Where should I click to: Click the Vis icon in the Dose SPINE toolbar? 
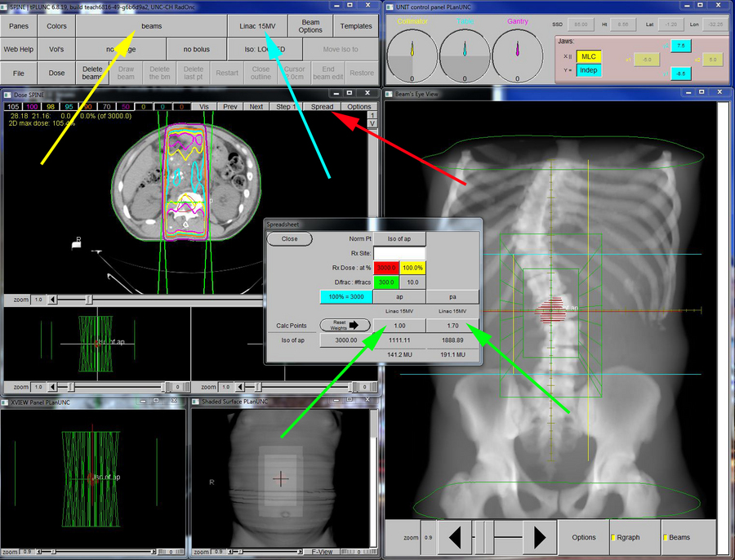(202, 107)
